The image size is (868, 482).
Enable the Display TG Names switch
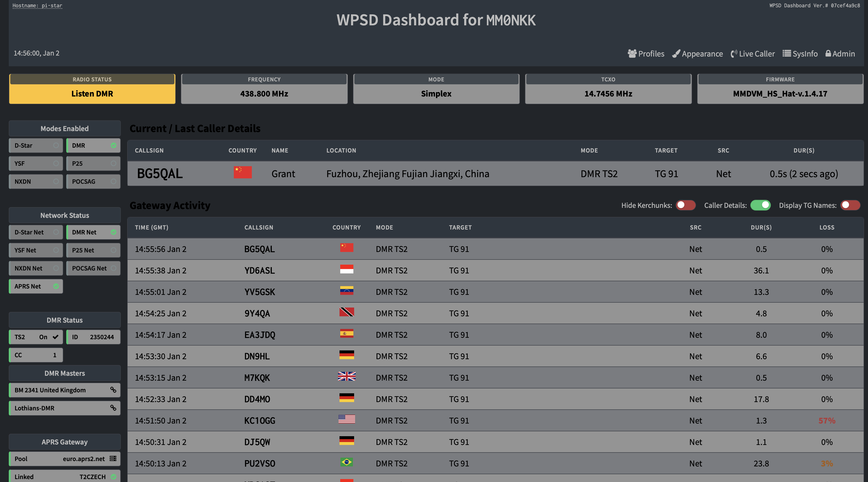coord(850,205)
